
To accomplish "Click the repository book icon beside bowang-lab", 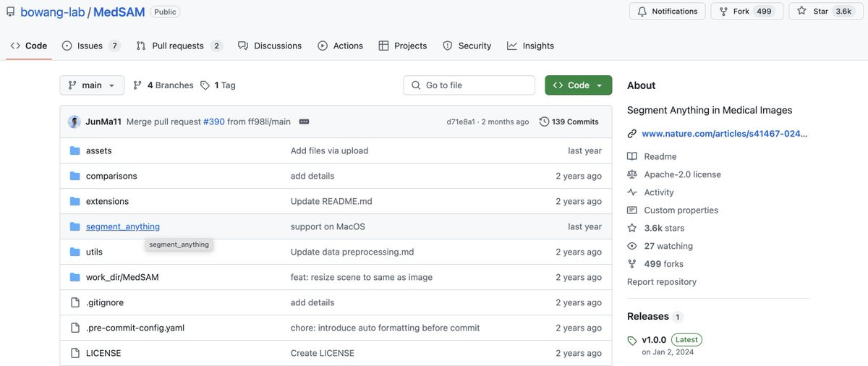I will tap(10, 12).
